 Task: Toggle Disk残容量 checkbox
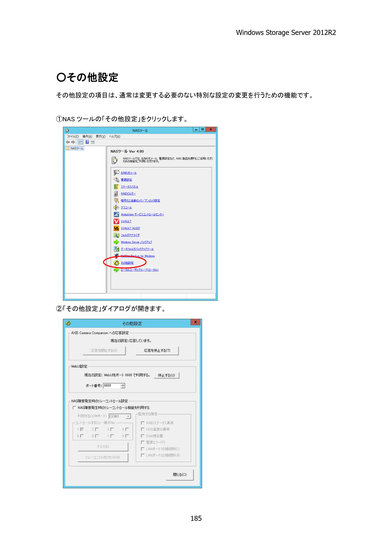coord(143,436)
